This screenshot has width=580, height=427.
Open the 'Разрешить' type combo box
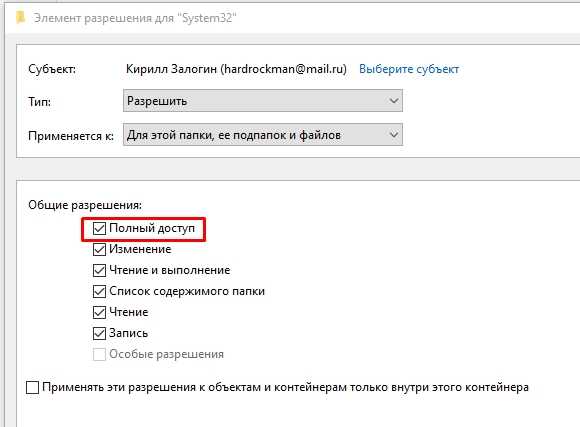pos(263,101)
